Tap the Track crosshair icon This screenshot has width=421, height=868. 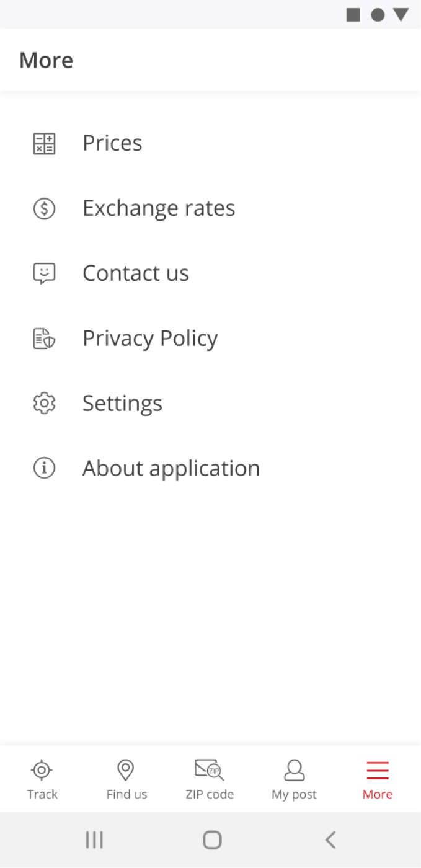(x=42, y=770)
